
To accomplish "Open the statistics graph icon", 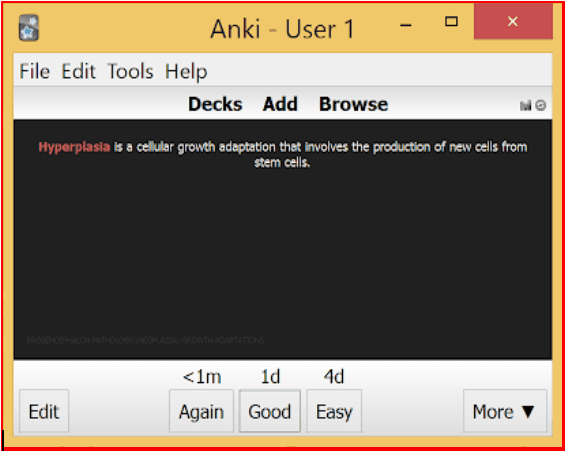I will click(525, 105).
